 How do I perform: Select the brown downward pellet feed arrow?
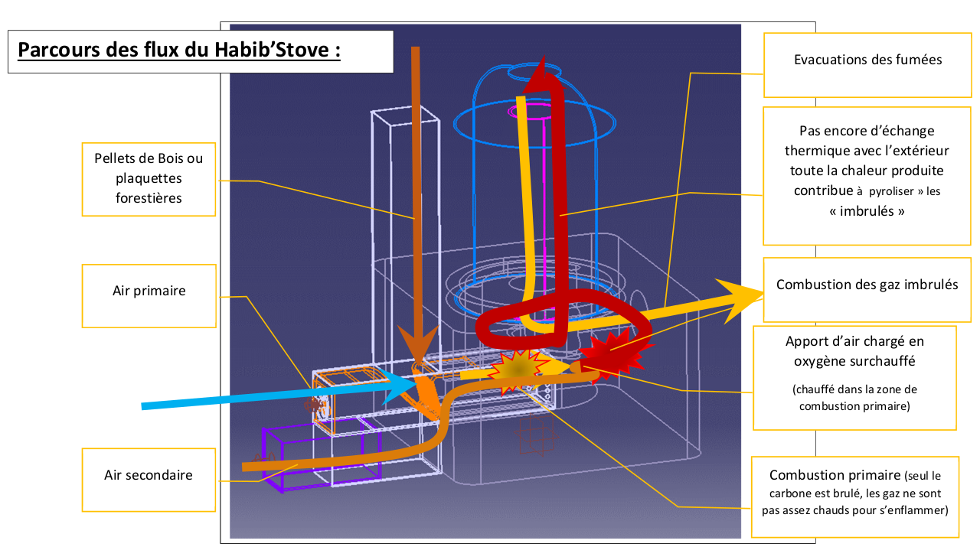point(416,191)
